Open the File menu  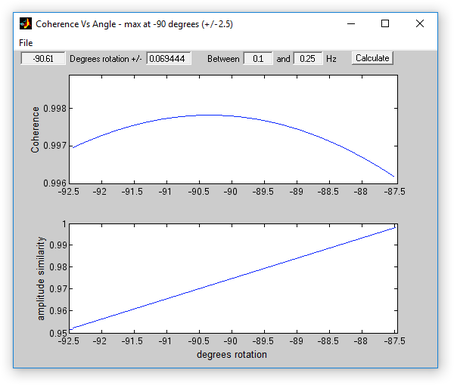tap(26, 43)
